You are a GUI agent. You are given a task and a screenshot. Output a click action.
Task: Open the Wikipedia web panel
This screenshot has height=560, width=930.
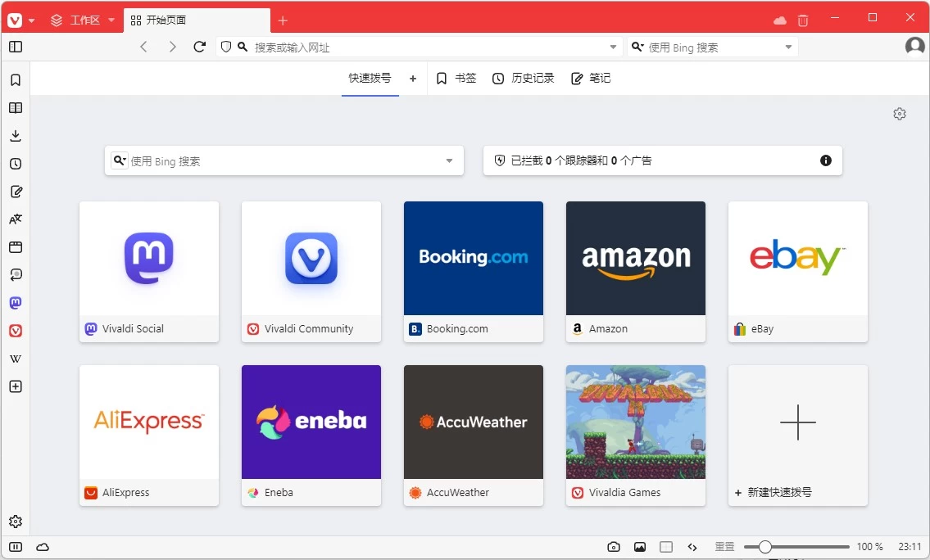[15, 358]
